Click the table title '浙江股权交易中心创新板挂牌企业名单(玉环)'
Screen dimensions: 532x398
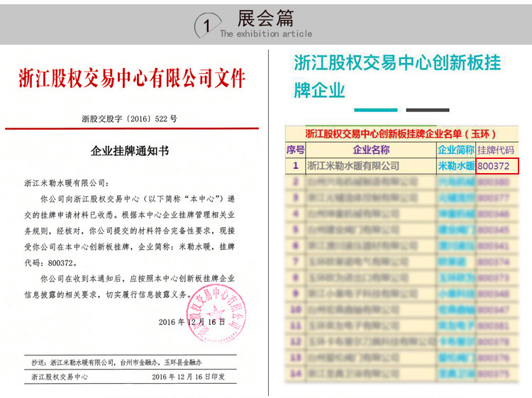[400, 133]
